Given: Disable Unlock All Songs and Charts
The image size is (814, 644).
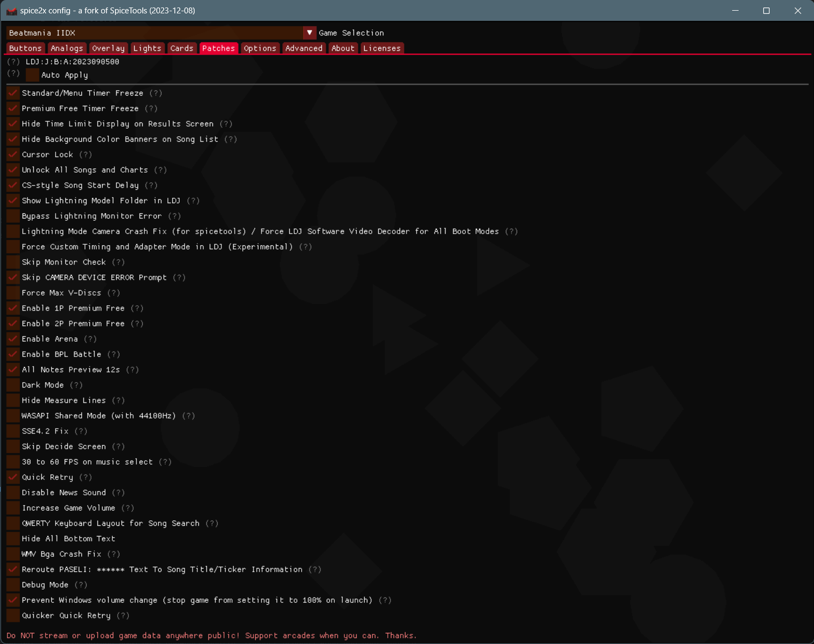Looking at the screenshot, I should (13, 170).
